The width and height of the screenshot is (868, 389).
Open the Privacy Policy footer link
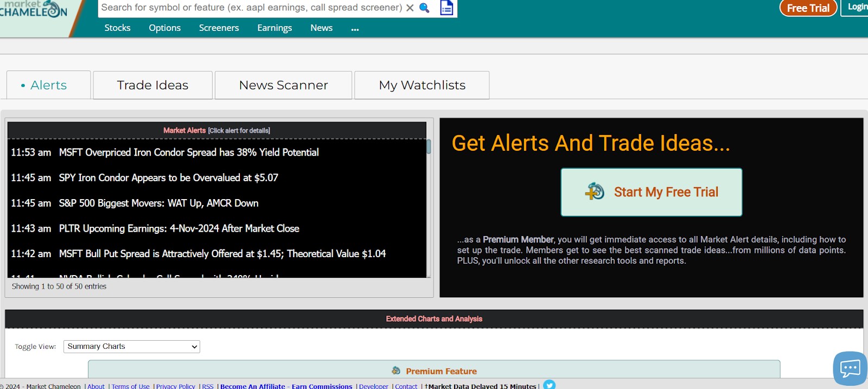[175, 386]
